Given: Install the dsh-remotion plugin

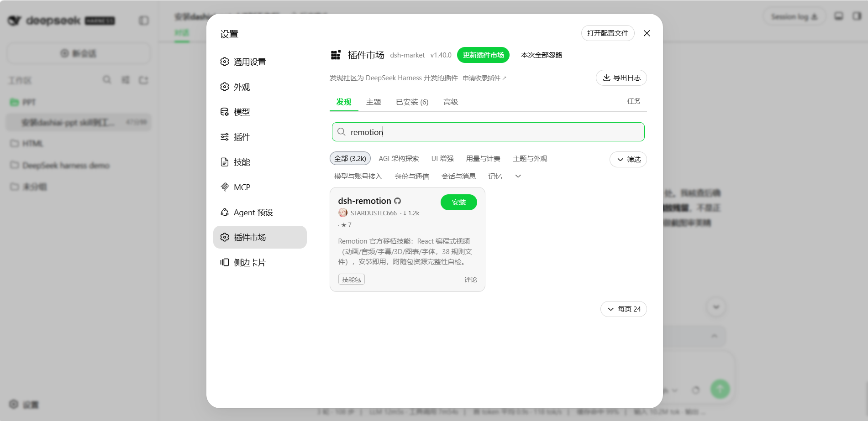Looking at the screenshot, I should [x=459, y=202].
